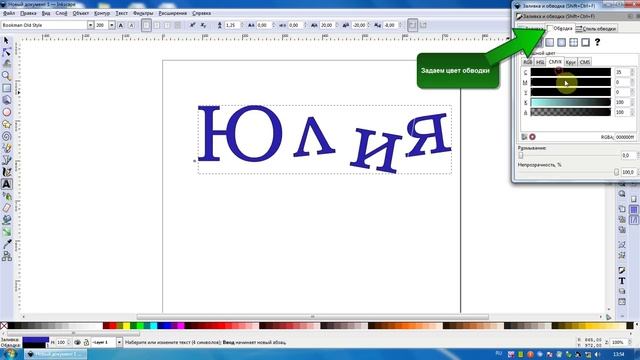Select the Color dropper tool
This screenshot has width=640, height=360.
click(6, 244)
